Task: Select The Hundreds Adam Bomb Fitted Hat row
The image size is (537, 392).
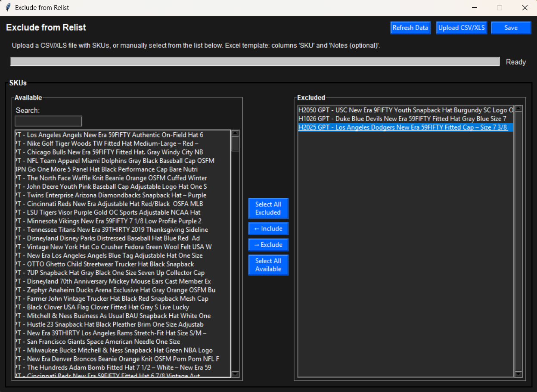Action: point(123,367)
